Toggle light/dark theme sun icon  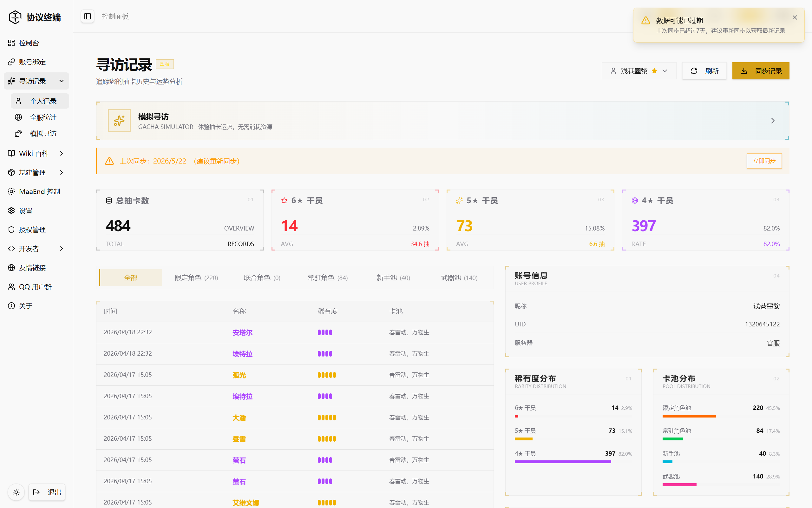16,492
